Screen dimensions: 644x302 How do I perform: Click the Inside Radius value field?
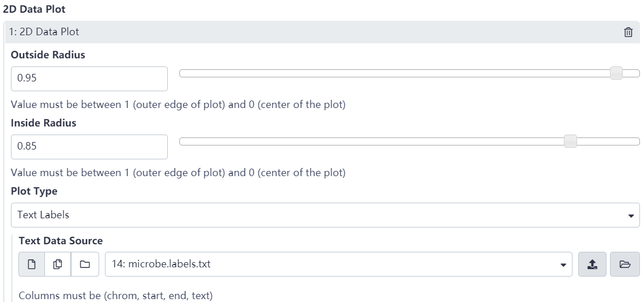(x=89, y=147)
